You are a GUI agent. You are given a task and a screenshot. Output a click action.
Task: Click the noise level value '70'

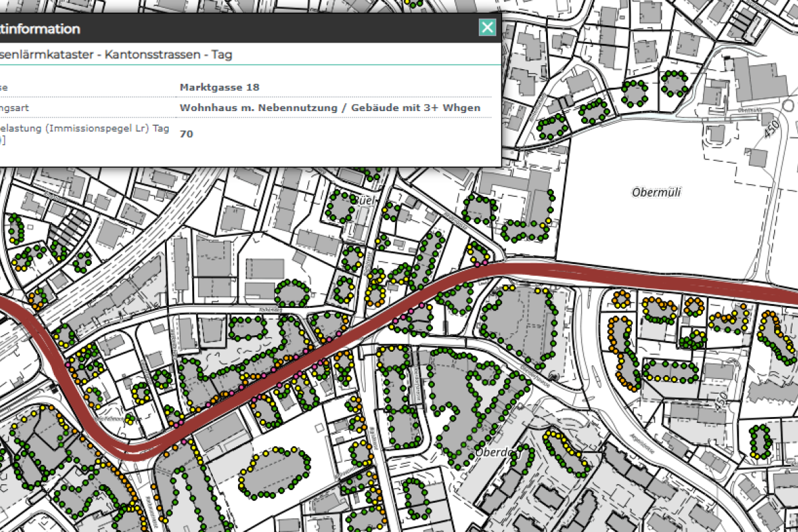click(x=186, y=134)
